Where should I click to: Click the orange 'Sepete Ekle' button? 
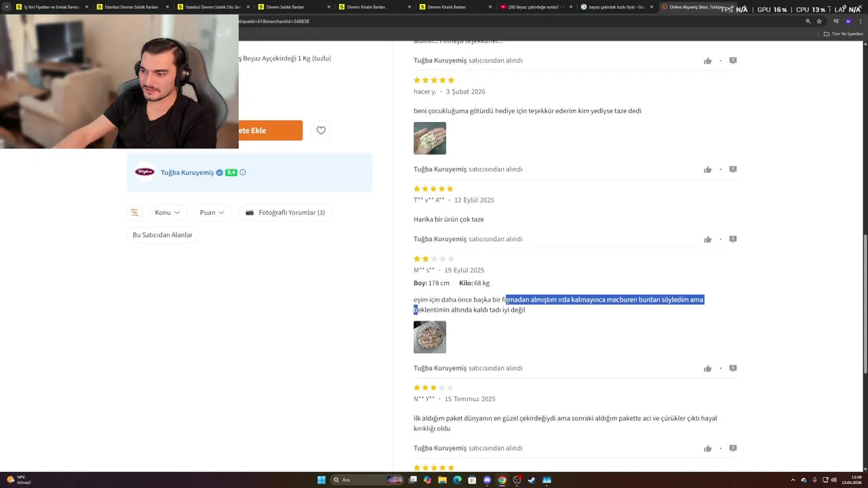coord(271,130)
